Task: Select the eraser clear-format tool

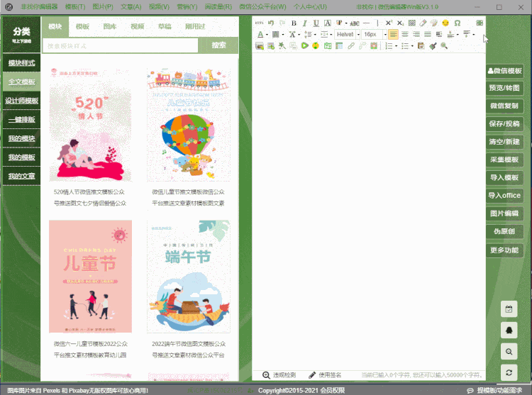Action: coord(423,23)
